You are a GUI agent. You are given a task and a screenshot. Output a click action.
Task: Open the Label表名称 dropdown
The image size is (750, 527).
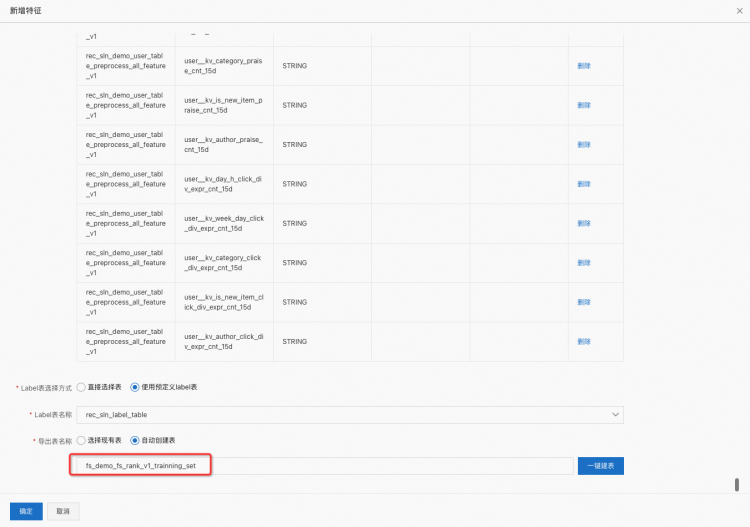[349, 414]
